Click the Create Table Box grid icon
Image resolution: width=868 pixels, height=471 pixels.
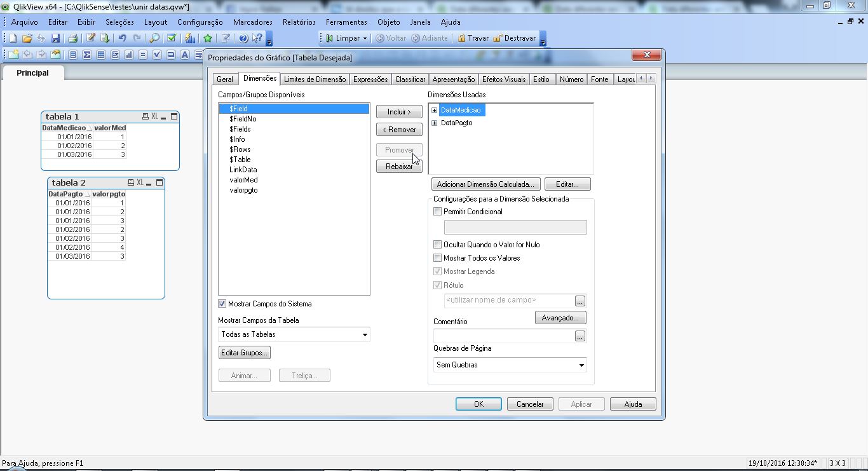pos(101,55)
